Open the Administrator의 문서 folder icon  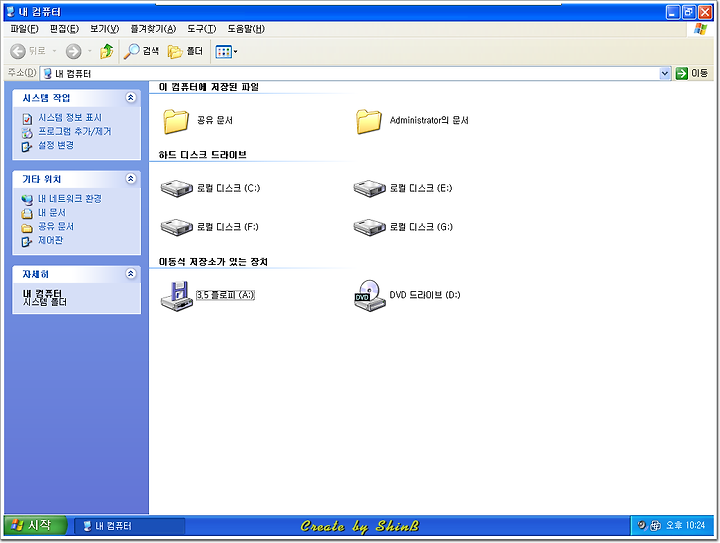(369, 121)
